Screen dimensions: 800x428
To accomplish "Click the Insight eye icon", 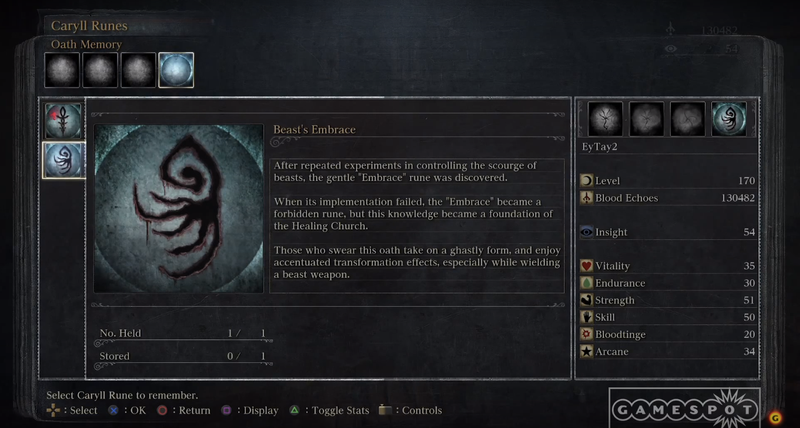I will 587,232.
